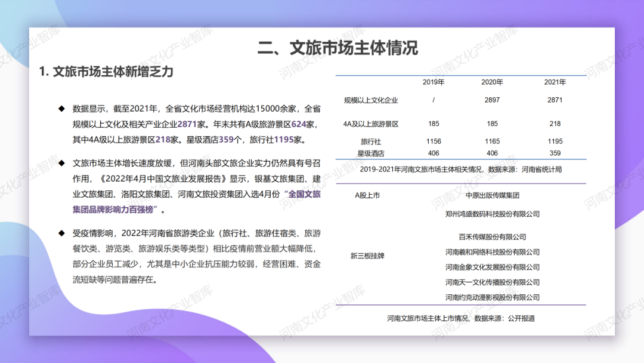Select 河南约克动漫影视股份有限公司 entry
644x363 pixels.
493,297
